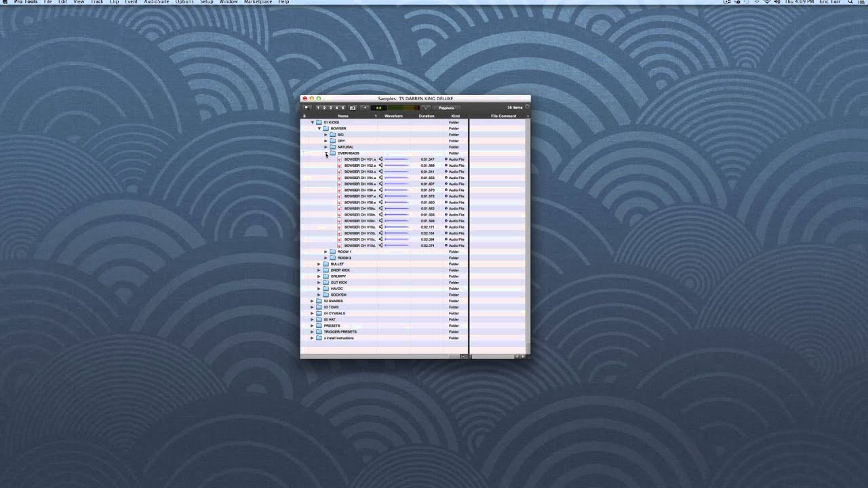Click the DROP KICK folder icon
868x488 pixels.
[325, 270]
